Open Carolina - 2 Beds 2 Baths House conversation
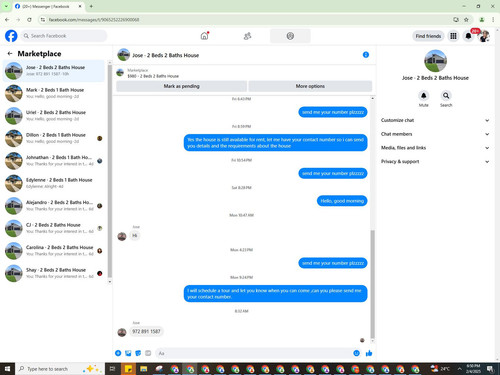500x375 pixels. [54, 251]
